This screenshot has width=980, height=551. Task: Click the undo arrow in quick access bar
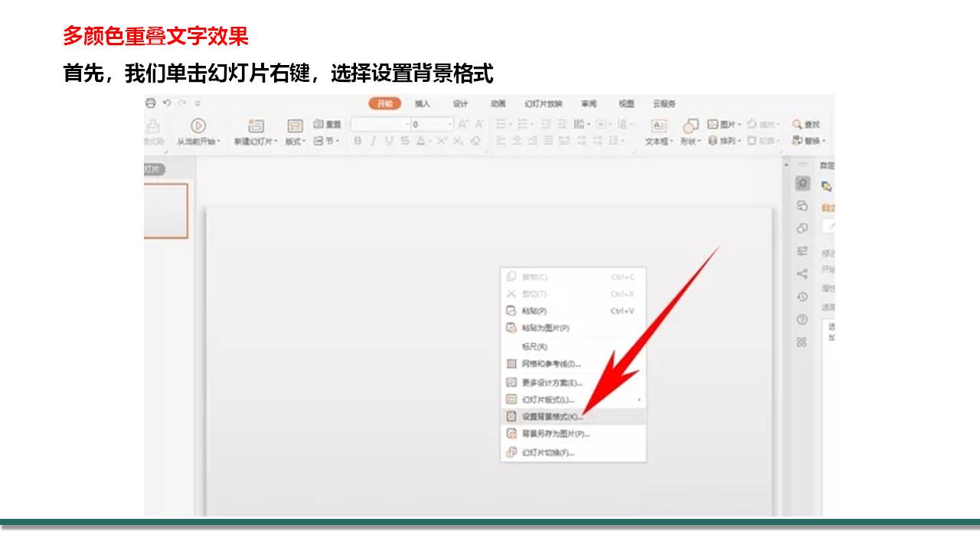point(167,103)
